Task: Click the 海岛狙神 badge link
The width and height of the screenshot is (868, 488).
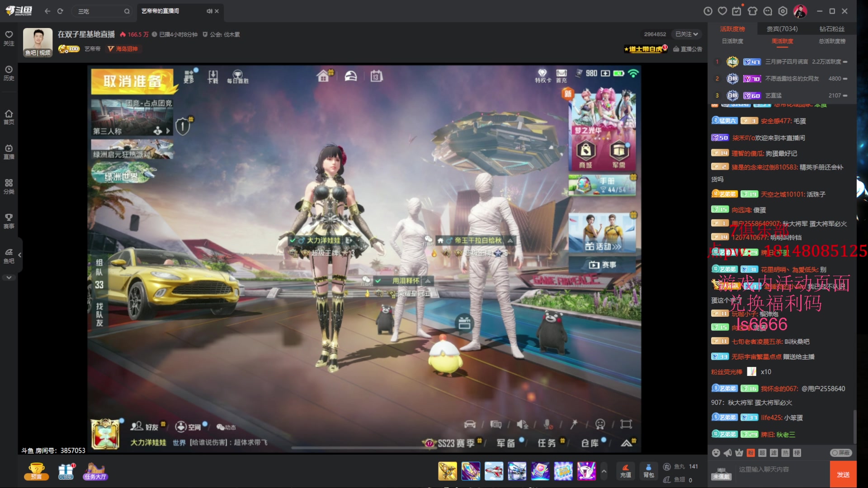Action: (123, 49)
